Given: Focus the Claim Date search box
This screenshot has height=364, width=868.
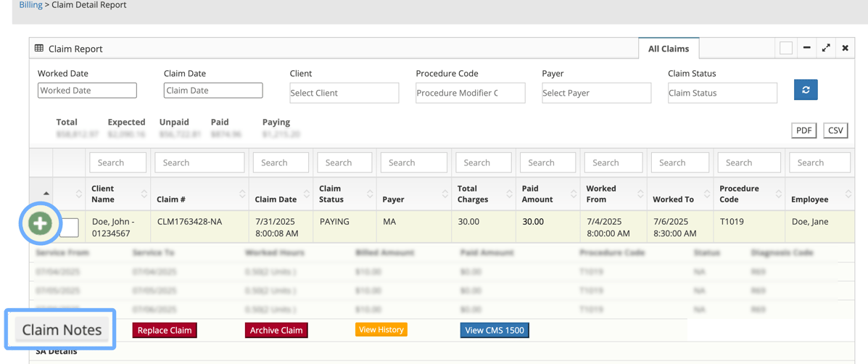Looking at the screenshot, I should point(281,162).
